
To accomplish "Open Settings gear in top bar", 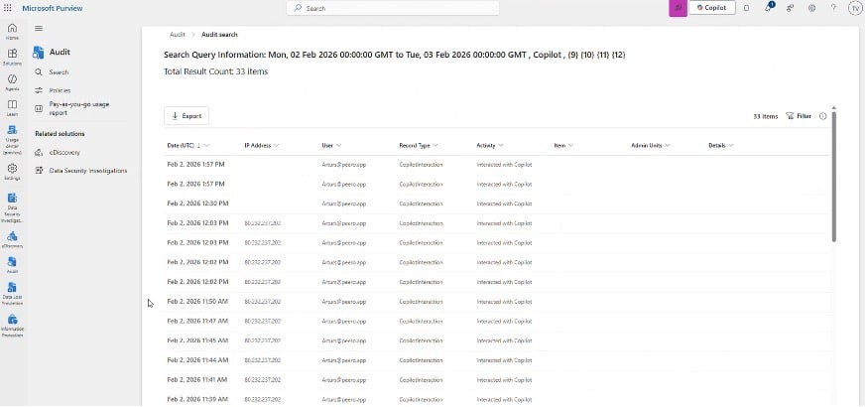I will pyautogui.click(x=811, y=8).
